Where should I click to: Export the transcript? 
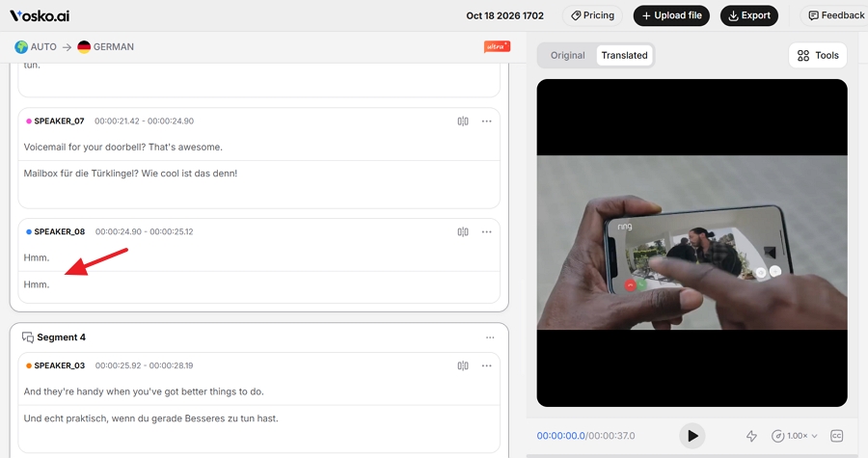tap(749, 15)
